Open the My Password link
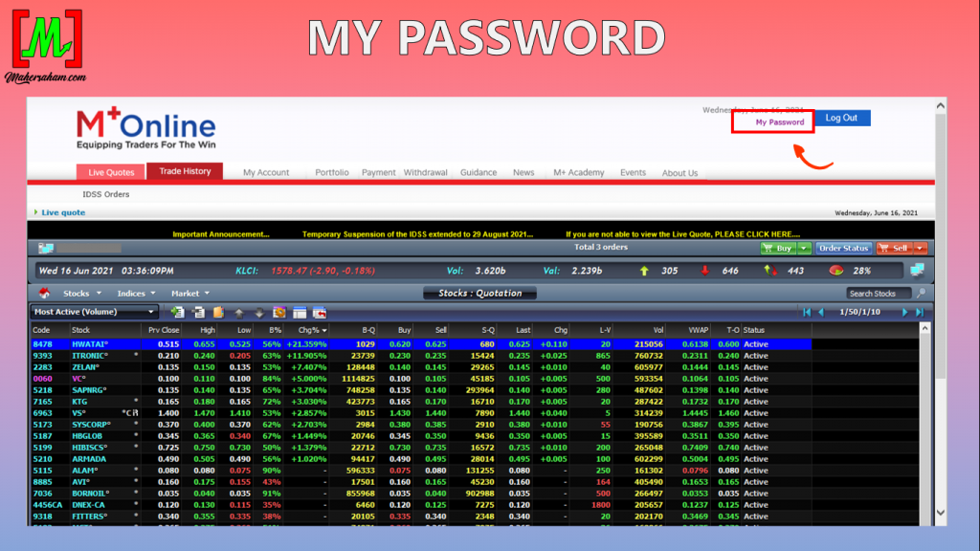Viewport: 980px width, 551px height. click(779, 122)
